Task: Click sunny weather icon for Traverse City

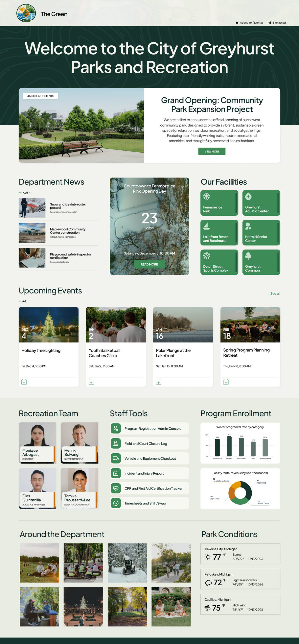Action: [208, 557]
